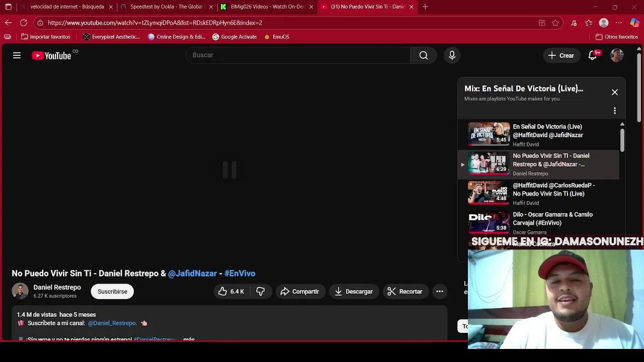Viewport: 644px width, 362px height.
Task: View site information padlock icon
Action: point(40,23)
